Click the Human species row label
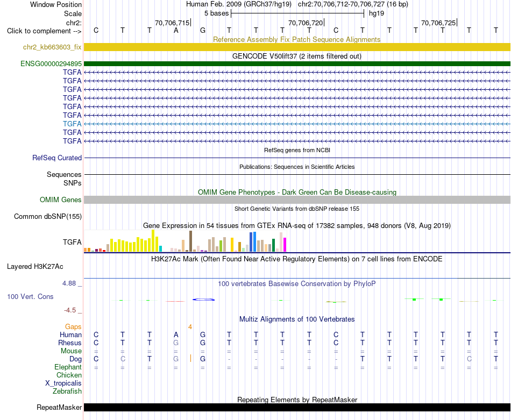This screenshot has height=420, width=511. (x=70, y=334)
